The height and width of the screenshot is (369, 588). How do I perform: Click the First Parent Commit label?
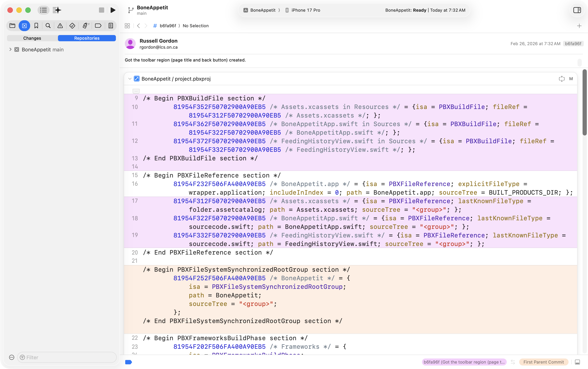coord(543,362)
